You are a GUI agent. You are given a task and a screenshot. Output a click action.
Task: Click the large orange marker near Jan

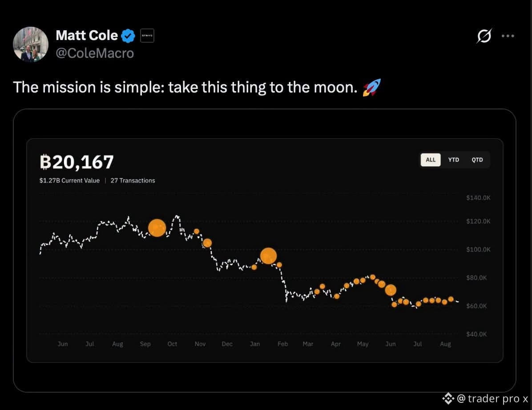(x=268, y=256)
